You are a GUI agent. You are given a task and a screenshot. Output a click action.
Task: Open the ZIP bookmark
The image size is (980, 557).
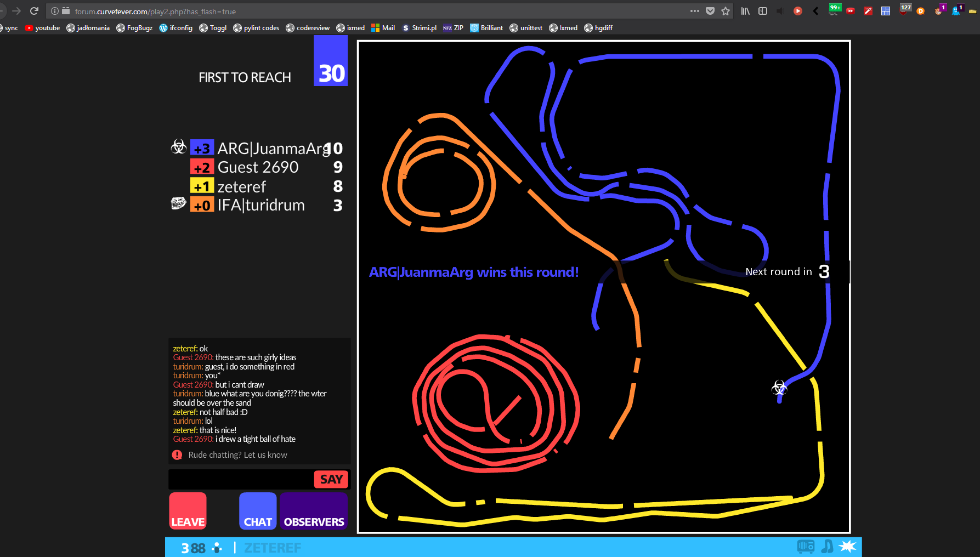[453, 28]
